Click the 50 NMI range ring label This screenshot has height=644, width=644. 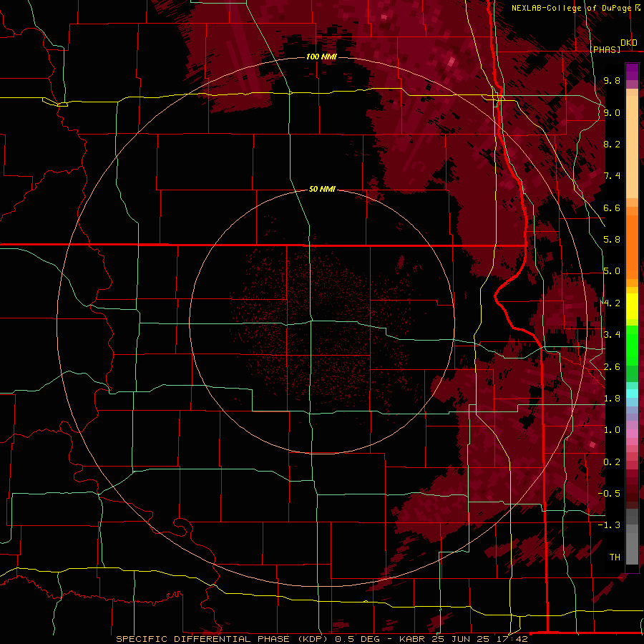tap(322, 189)
